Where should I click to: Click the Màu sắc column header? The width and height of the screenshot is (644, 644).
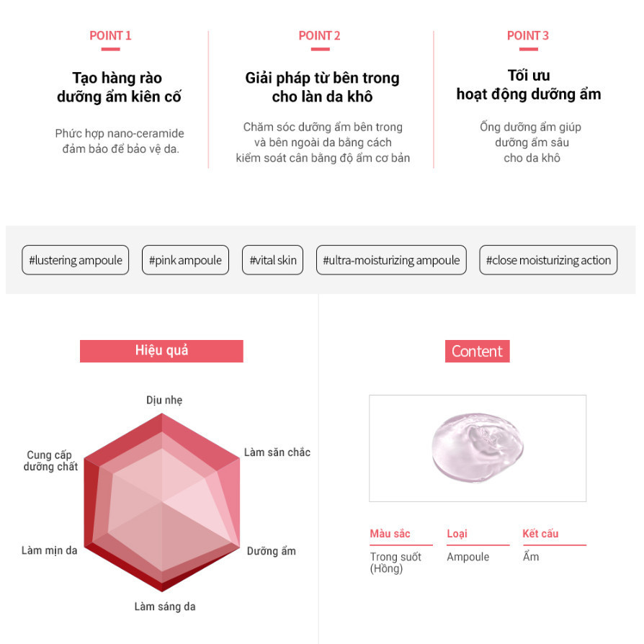[390, 534]
